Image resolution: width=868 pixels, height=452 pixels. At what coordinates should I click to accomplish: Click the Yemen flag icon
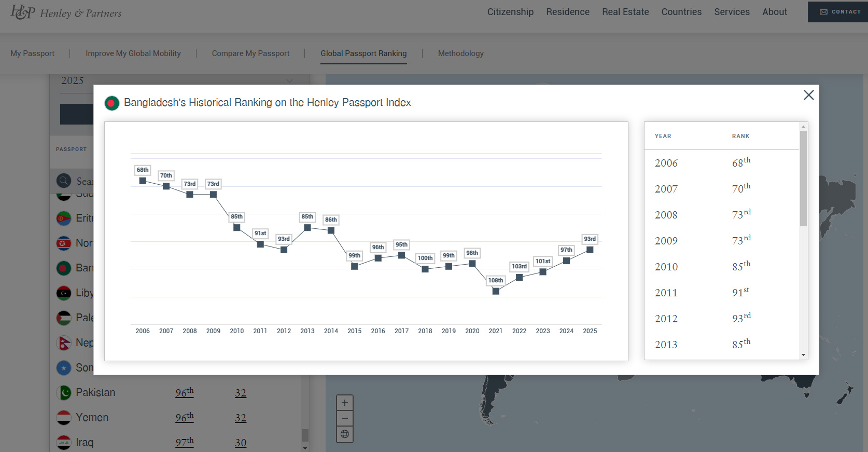64,417
